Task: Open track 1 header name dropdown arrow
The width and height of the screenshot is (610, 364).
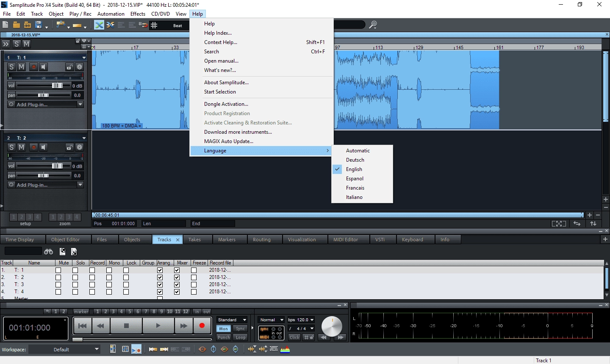Action: click(84, 58)
